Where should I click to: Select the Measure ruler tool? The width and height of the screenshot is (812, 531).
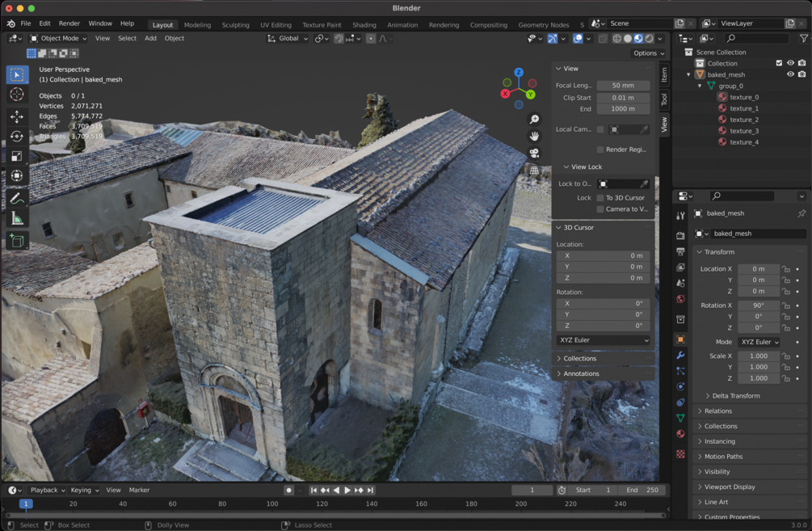[17, 218]
